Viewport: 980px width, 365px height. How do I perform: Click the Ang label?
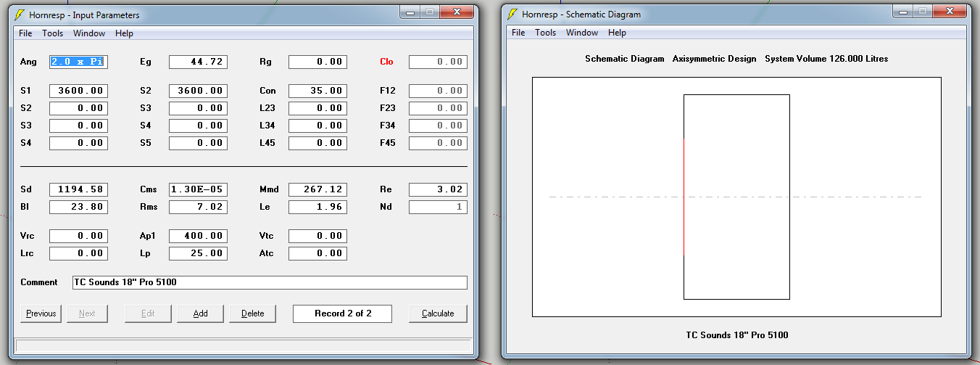tap(28, 62)
